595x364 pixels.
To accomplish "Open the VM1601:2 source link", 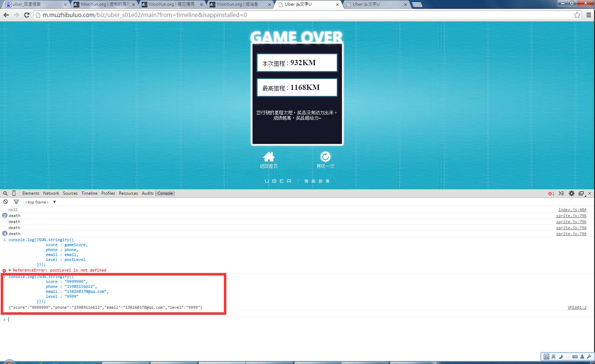I will pos(577,307).
